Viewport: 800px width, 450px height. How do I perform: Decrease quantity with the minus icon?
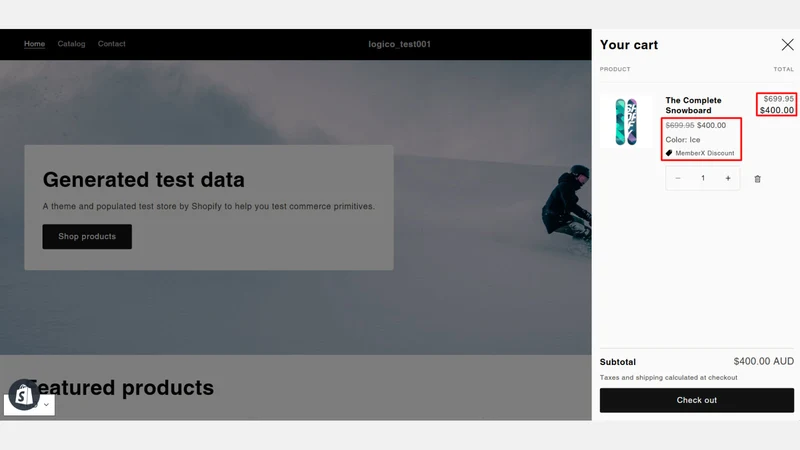678,178
